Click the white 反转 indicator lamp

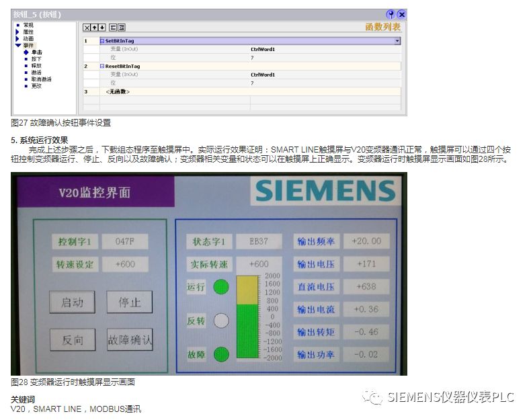221,321
